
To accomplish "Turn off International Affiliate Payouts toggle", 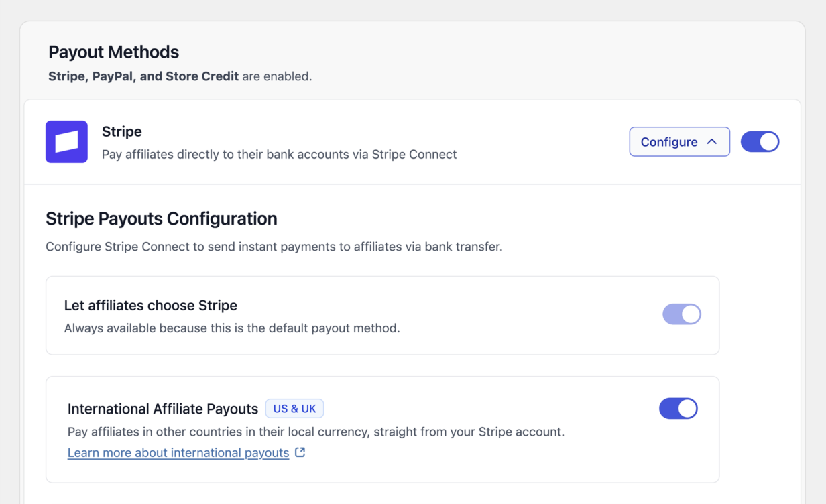I will point(678,408).
